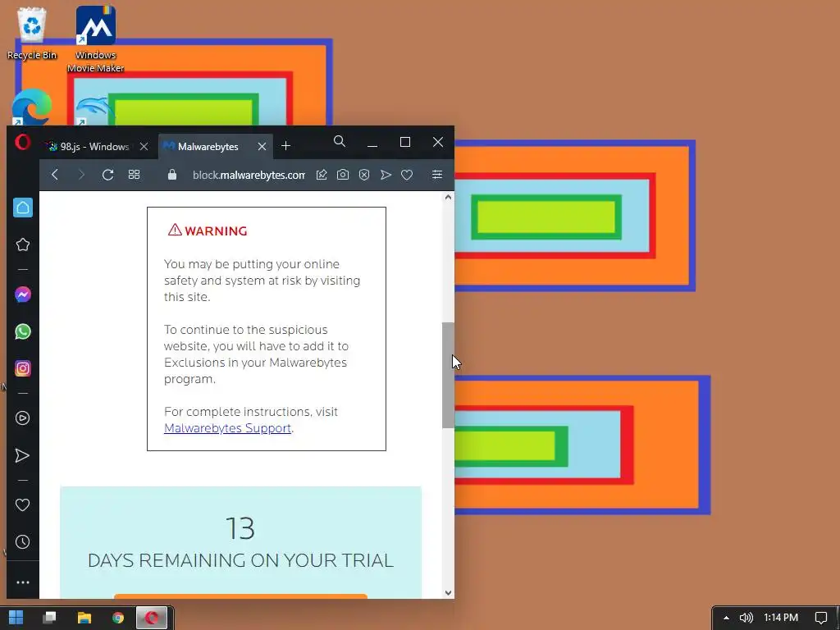The image size is (840, 630).
Task: Open a new tab with plus button
Action: coord(286,146)
